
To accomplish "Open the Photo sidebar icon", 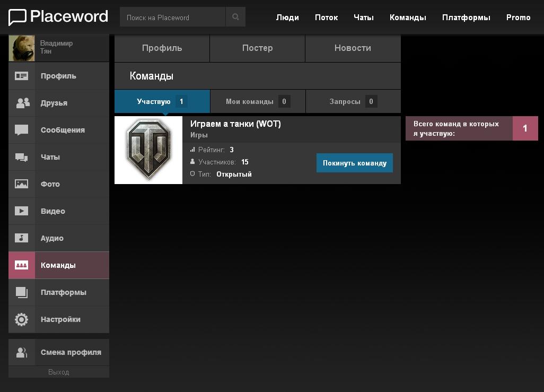I will pos(22,184).
